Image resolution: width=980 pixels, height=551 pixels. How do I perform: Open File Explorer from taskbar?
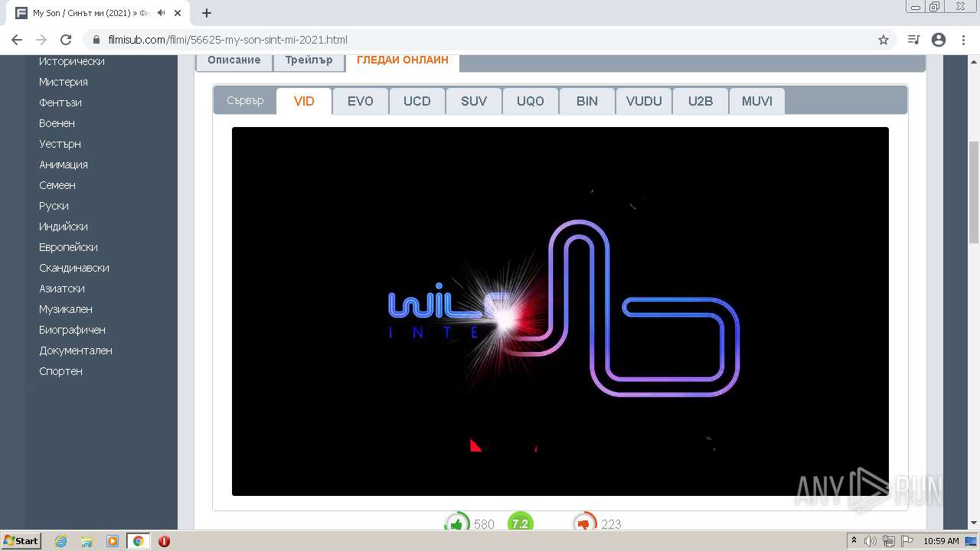[x=87, y=541]
